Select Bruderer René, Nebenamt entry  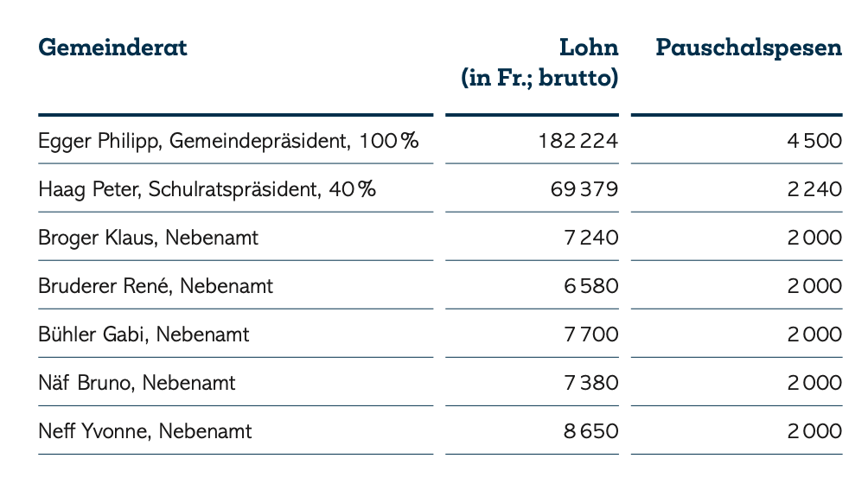(x=156, y=285)
